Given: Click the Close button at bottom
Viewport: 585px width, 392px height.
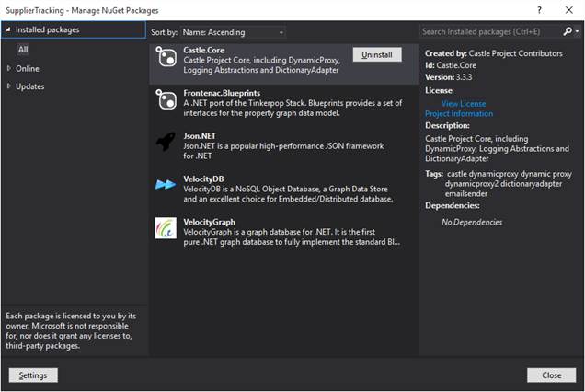Looking at the screenshot, I should coord(551,375).
